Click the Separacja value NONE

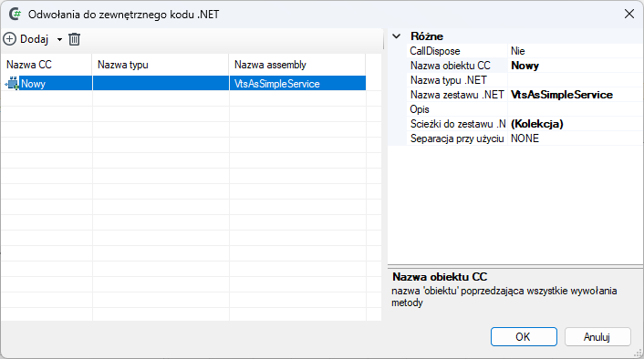click(575, 138)
